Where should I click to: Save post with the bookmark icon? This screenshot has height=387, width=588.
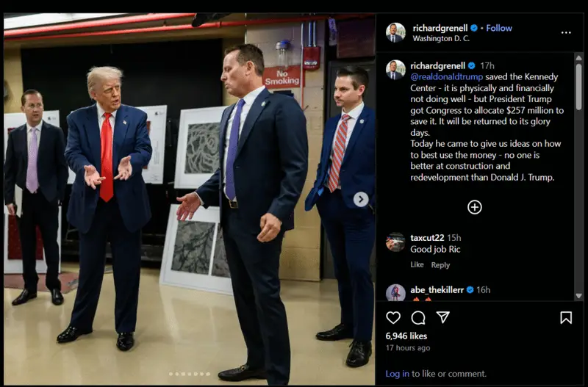566,318
